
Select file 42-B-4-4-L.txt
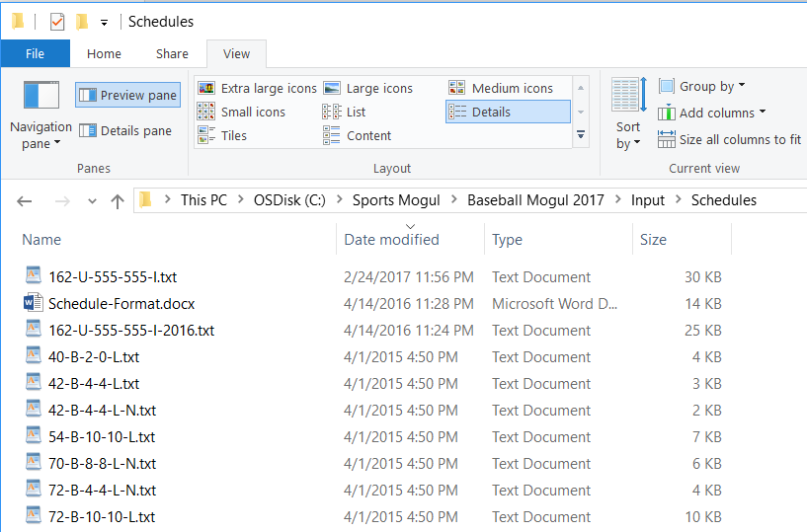pyautogui.click(x=94, y=384)
